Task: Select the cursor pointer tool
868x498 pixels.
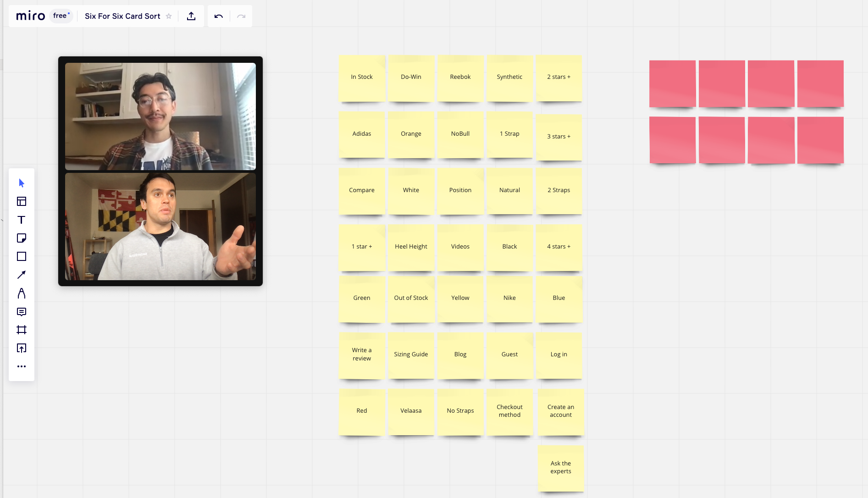Action: point(22,183)
